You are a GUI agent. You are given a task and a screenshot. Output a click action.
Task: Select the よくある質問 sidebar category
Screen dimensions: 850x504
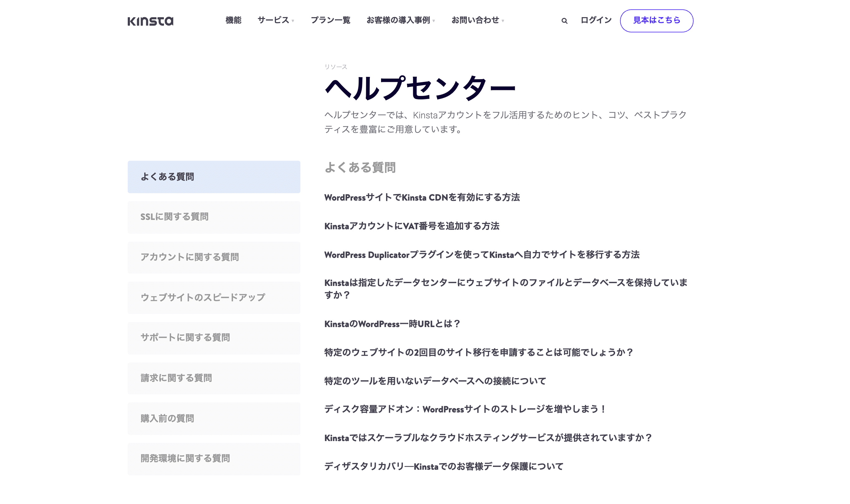[x=213, y=177]
